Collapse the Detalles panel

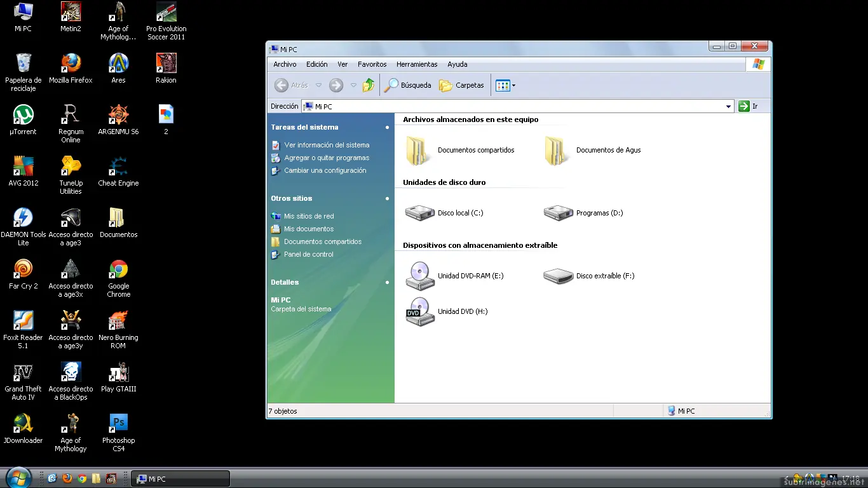(388, 282)
